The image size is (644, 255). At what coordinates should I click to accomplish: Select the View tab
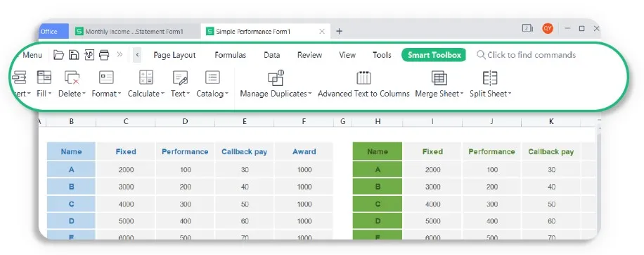347,55
